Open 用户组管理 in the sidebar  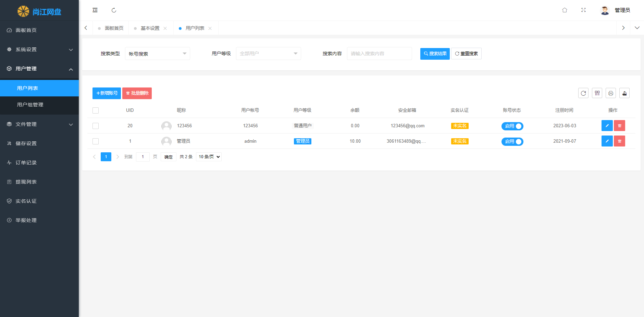pos(30,105)
